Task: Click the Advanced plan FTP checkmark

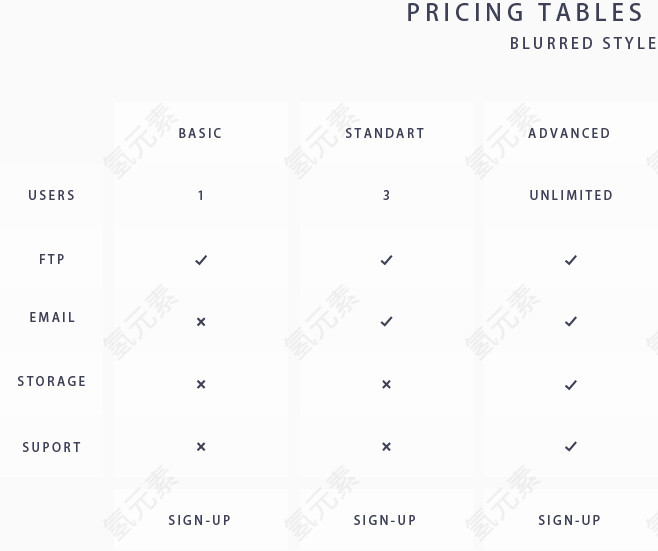Action: [571, 260]
